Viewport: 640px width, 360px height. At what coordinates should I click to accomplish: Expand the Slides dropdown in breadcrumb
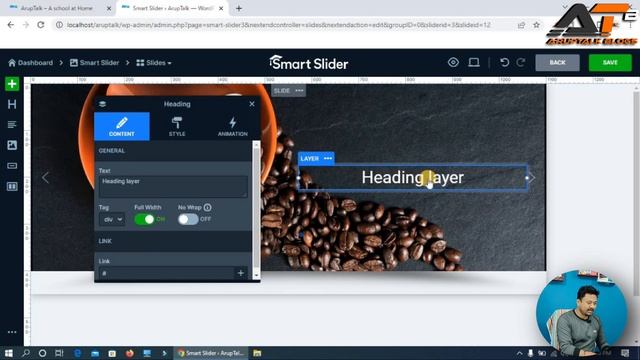154,63
